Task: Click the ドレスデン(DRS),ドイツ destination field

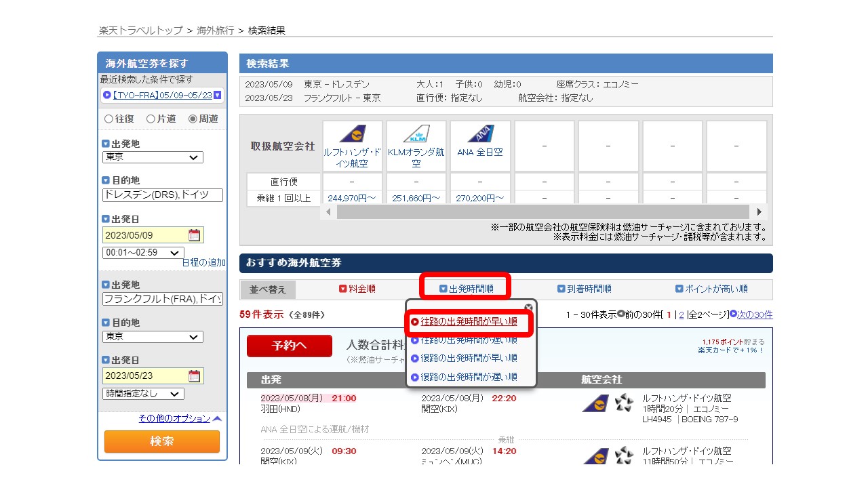Action: click(x=163, y=195)
